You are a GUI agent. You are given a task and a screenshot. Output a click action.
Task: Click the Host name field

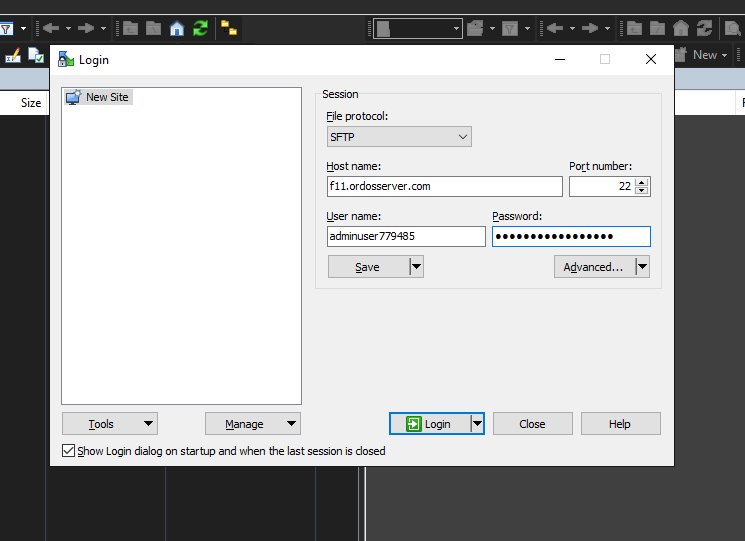[444, 186]
